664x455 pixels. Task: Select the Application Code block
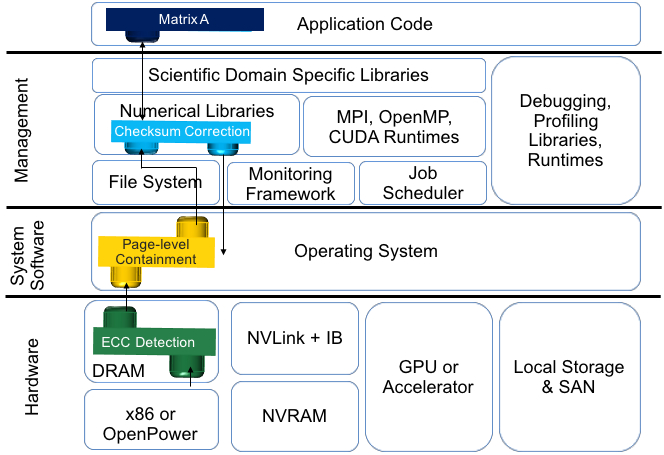tap(364, 24)
